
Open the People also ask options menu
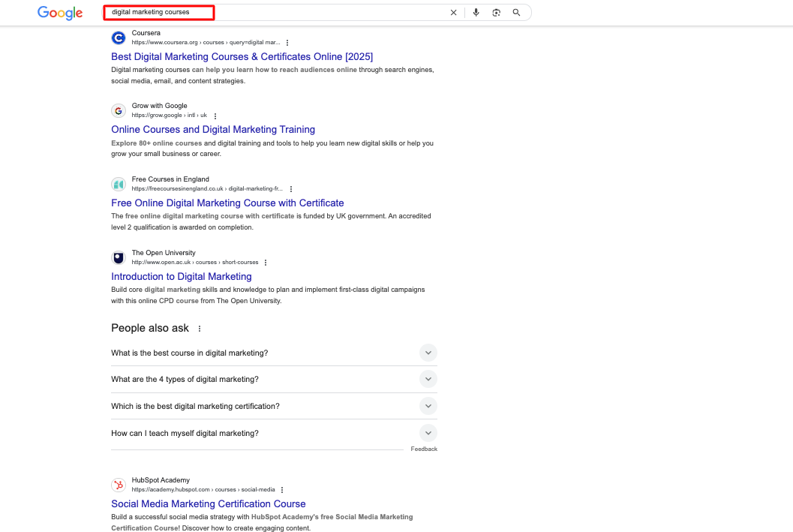click(x=200, y=329)
